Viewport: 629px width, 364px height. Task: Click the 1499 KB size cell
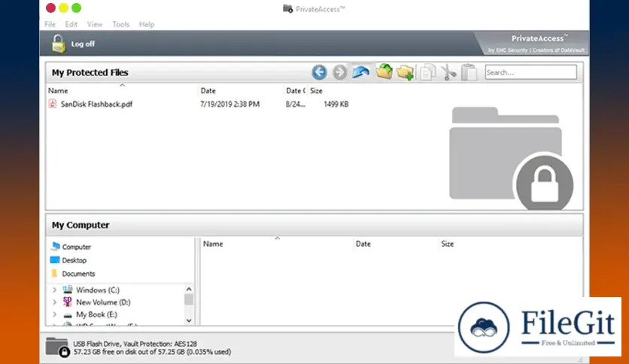pyautogui.click(x=336, y=105)
